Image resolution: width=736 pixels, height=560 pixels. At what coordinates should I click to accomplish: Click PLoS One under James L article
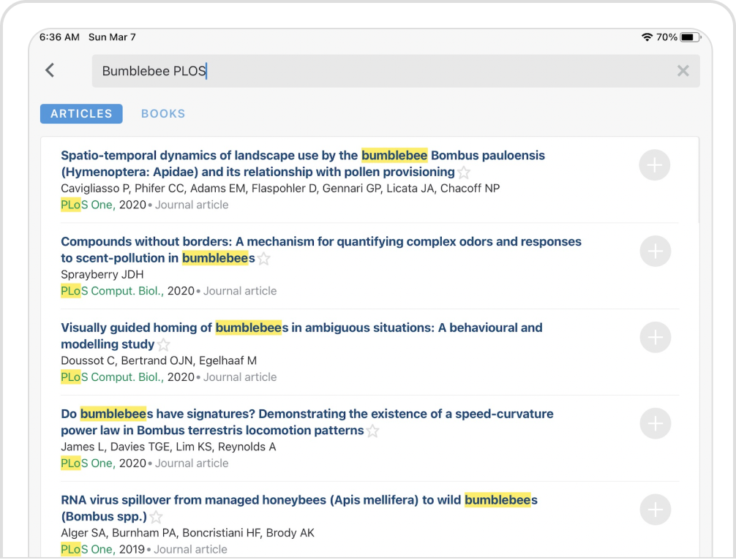88,463
